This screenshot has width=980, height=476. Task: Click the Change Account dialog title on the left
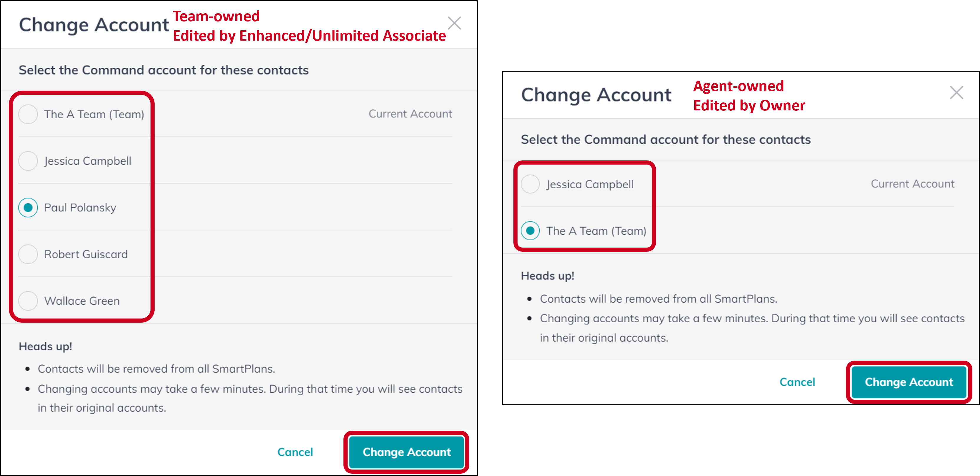point(93,24)
